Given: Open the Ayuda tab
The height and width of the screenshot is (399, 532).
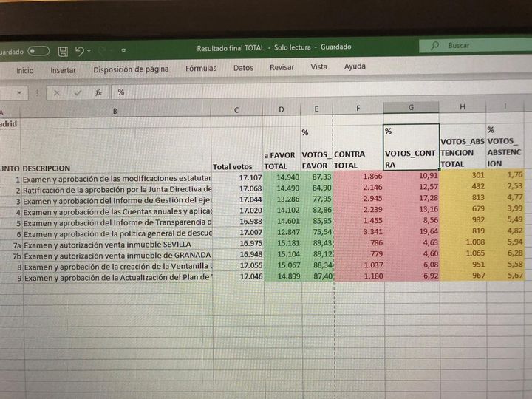Looking at the screenshot, I should coord(355,66).
